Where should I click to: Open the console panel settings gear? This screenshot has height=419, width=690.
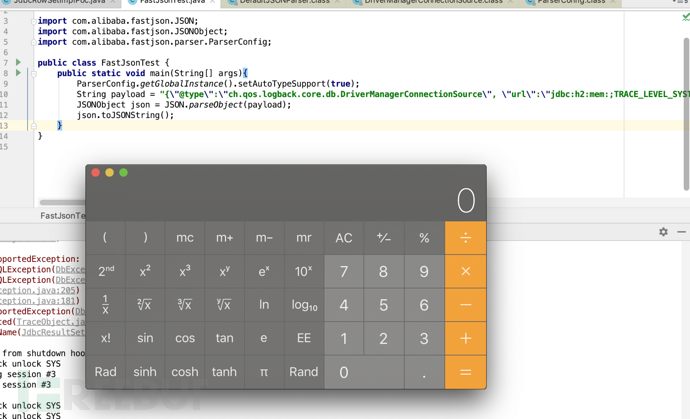point(663,232)
